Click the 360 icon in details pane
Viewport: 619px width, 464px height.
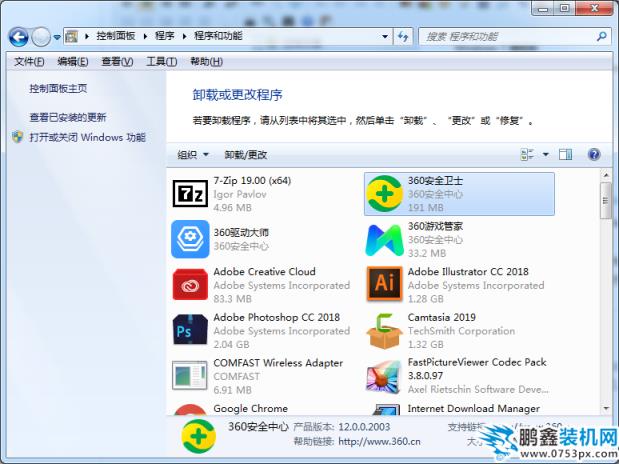[199, 436]
